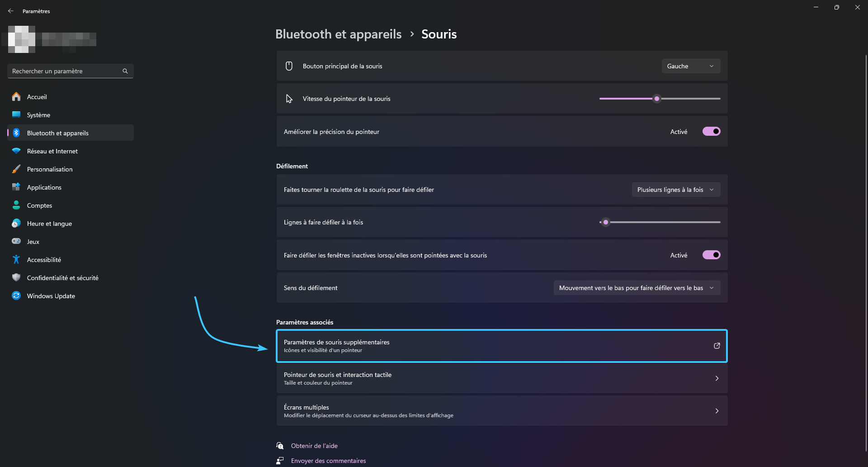Screen dimensions: 868x467
Task: Open Heure et langue in sidebar
Action: [x=71, y=223]
